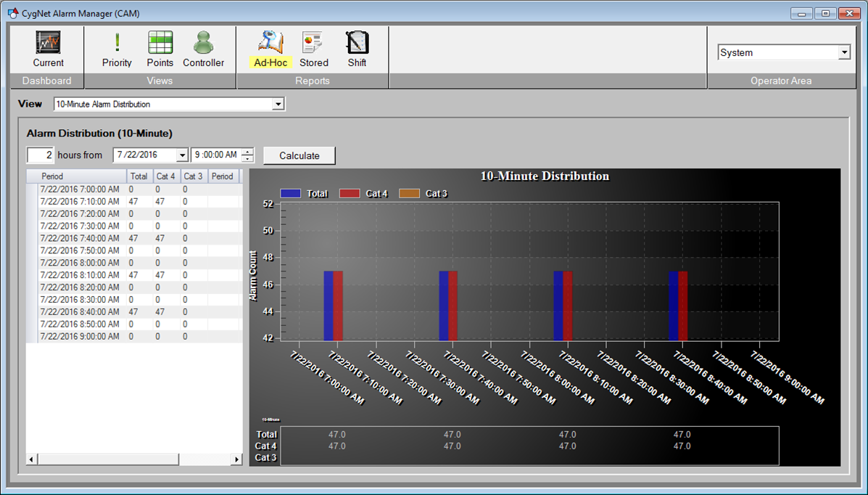Sort by the Cat 4 column header

click(167, 176)
